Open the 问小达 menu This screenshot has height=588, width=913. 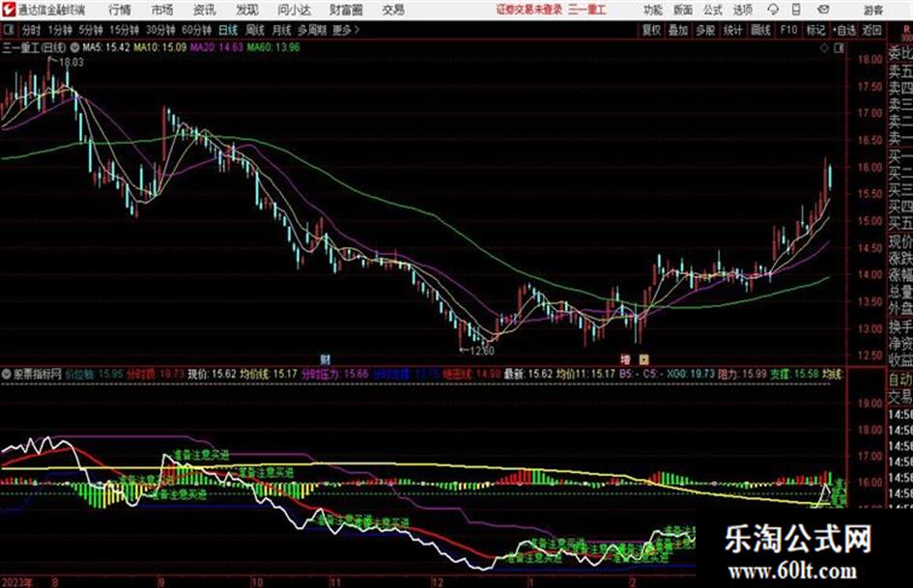pos(294,10)
